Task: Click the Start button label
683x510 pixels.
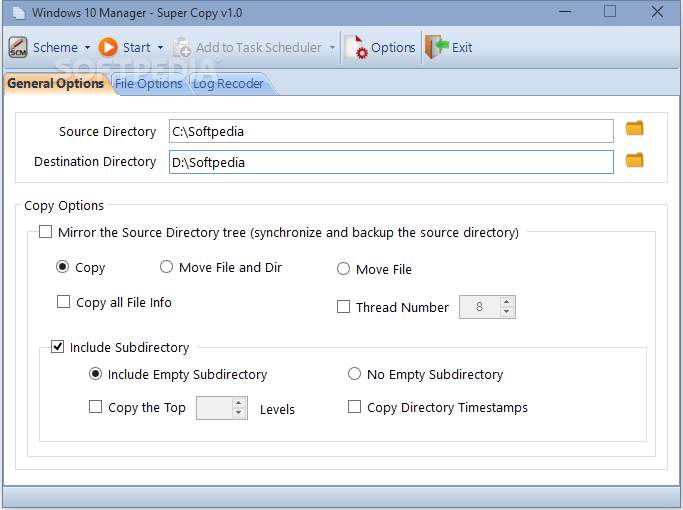Action: pyautogui.click(x=136, y=47)
